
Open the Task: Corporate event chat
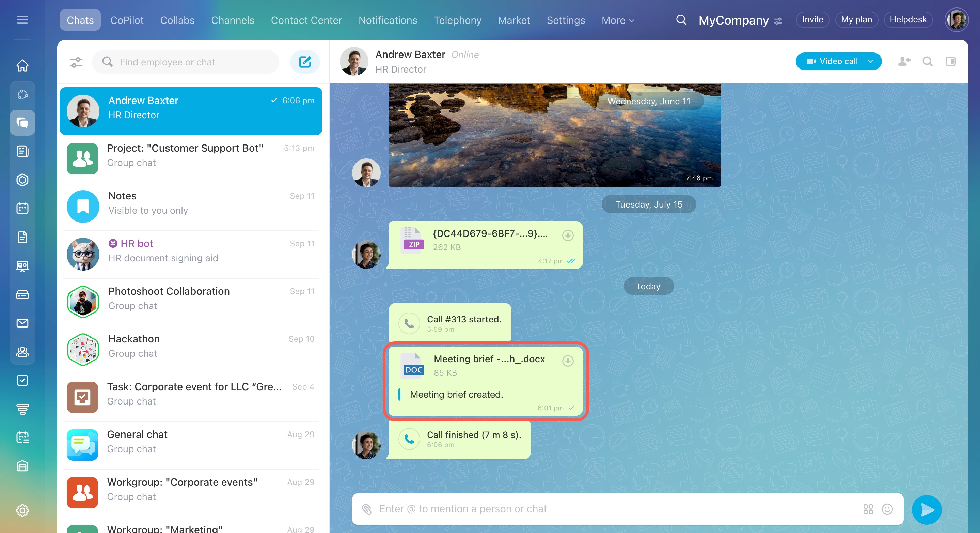click(191, 397)
